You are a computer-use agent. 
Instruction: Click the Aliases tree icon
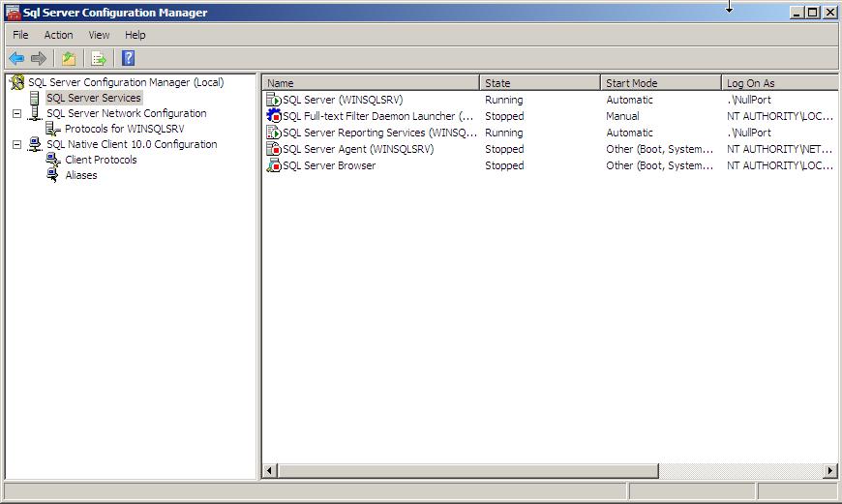(x=52, y=175)
